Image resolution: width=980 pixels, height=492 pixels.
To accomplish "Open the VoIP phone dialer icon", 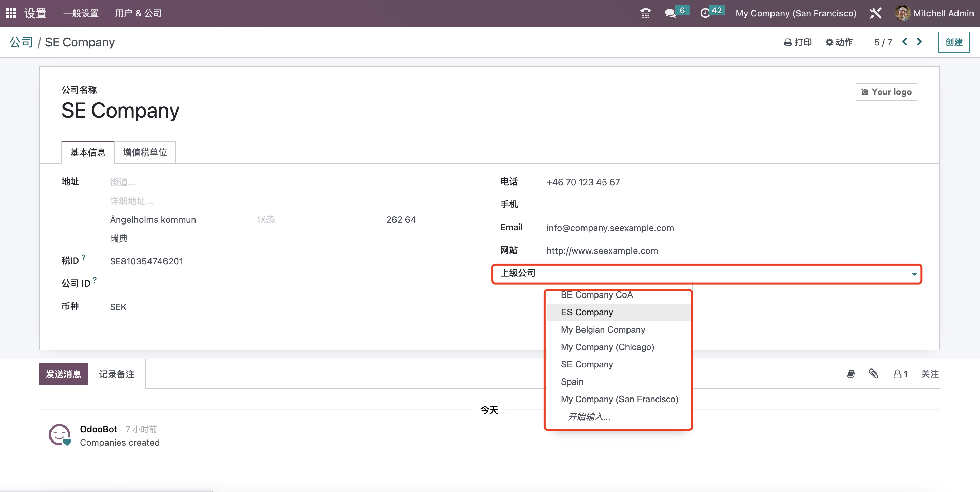I will [645, 13].
